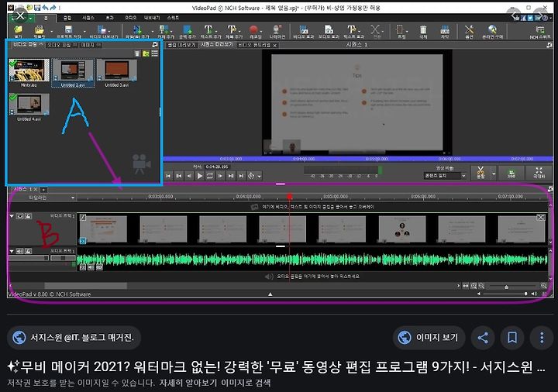Click the 360 view button
This screenshot has width=558, height=392.
[x=511, y=173]
